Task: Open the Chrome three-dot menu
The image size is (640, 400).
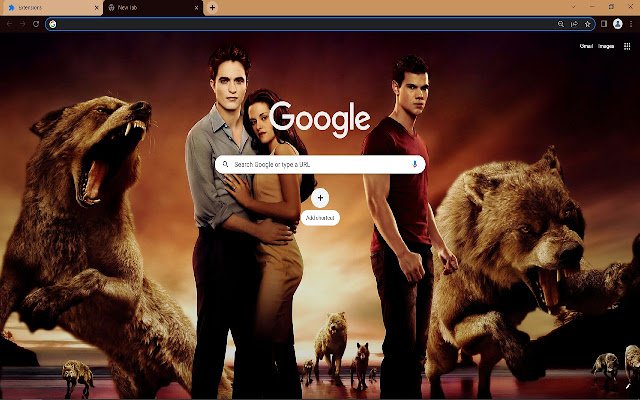Action: [x=631, y=24]
